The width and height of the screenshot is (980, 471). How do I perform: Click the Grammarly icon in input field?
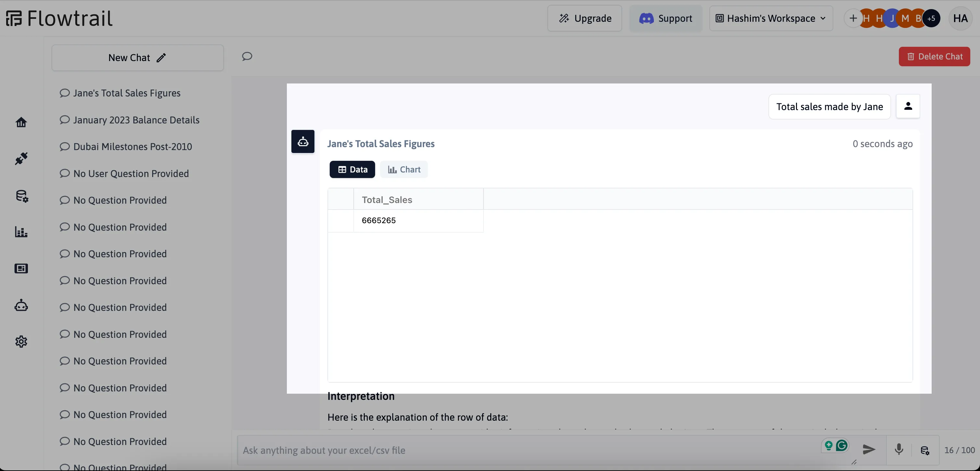click(842, 445)
